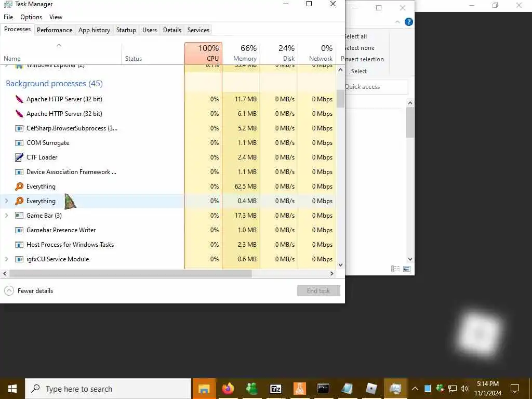Open the network icon in system tray
532x399 pixels.
tap(453, 389)
